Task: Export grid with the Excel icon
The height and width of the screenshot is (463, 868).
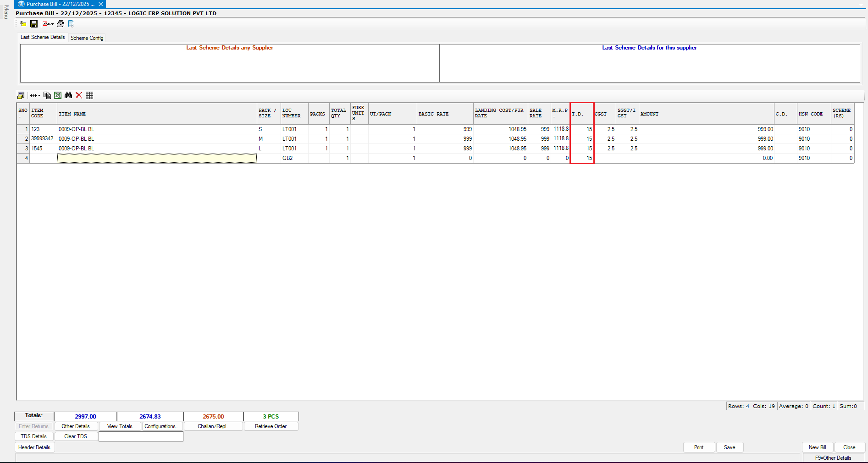Action: click(x=58, y=95)
